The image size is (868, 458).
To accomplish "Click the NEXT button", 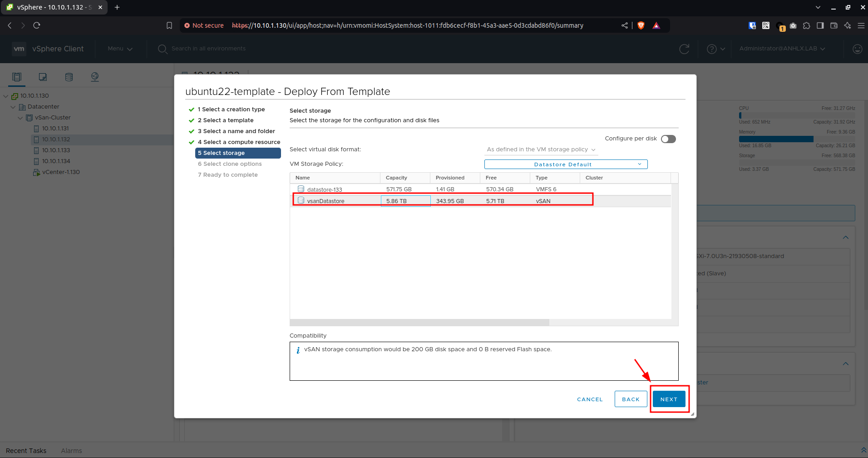I will 669,399.
